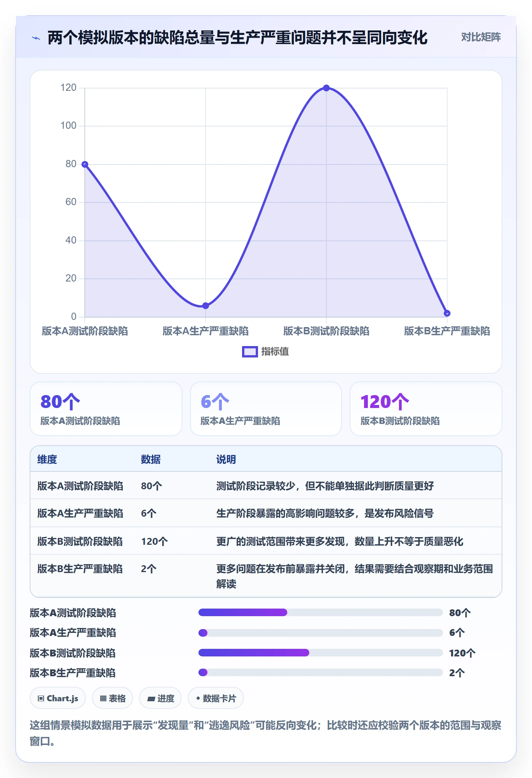Image resolution: width=532 pixels, height=778 pixels.
Task: Click the 2个 cell in the table
Action: 149,569
